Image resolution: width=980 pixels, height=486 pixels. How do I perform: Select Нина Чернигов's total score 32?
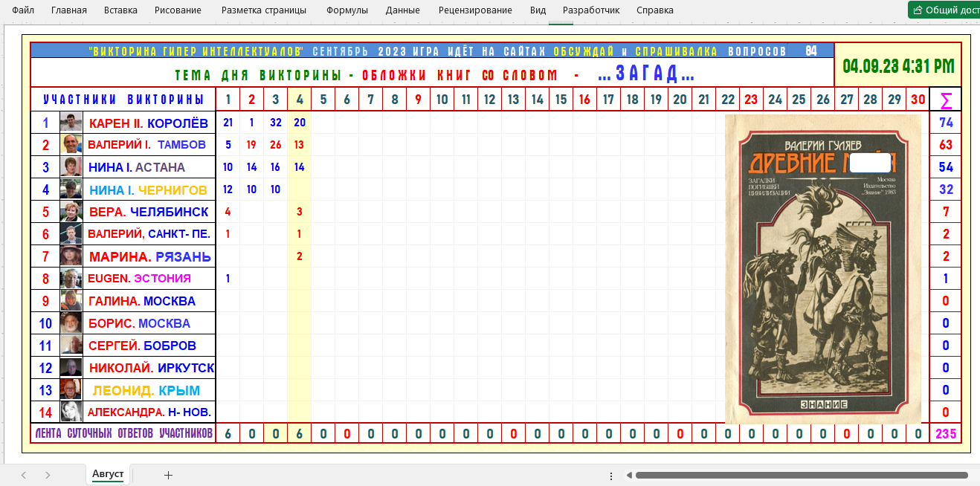[946, 189]
